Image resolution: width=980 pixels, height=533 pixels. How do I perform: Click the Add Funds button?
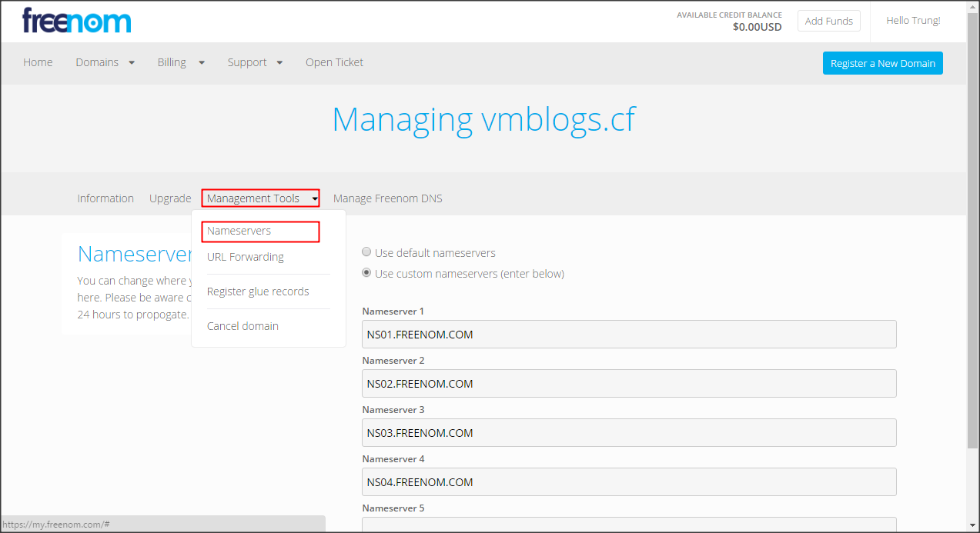coord(828,21)
